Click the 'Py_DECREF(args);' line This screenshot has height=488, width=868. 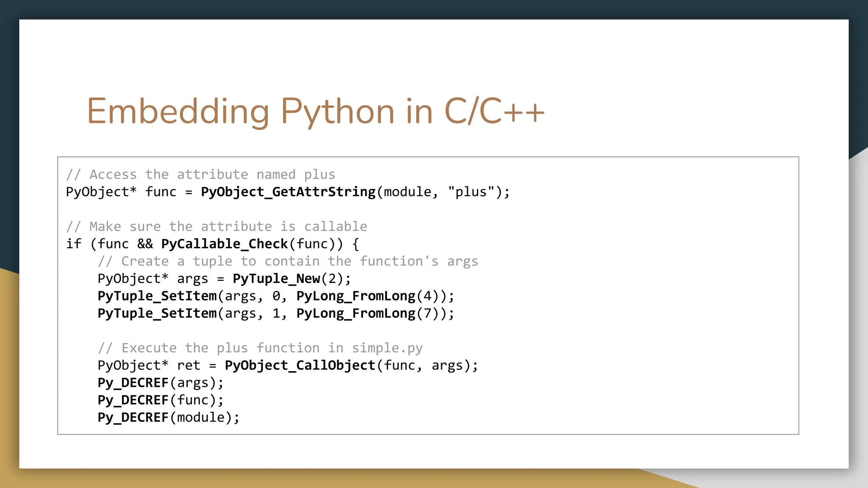161,383
